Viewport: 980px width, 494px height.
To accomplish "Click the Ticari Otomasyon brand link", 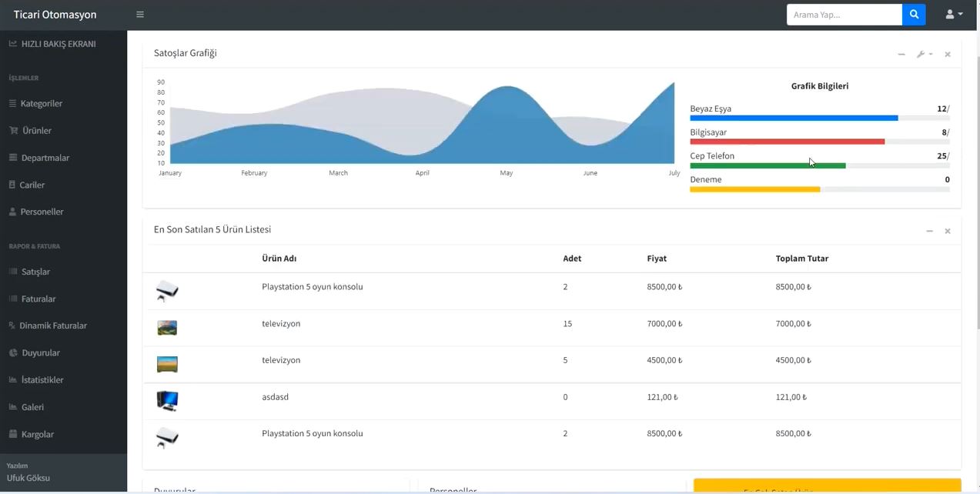I will click(55, 15).
